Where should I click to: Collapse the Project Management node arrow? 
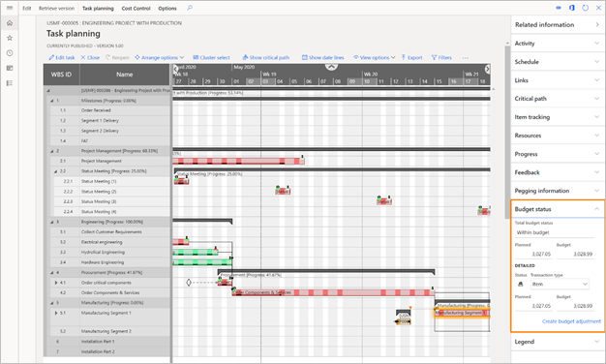click(52, 151)
